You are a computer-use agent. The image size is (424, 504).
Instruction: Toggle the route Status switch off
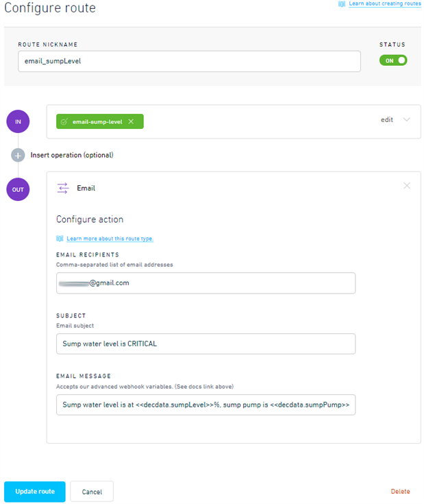(393, 60)
